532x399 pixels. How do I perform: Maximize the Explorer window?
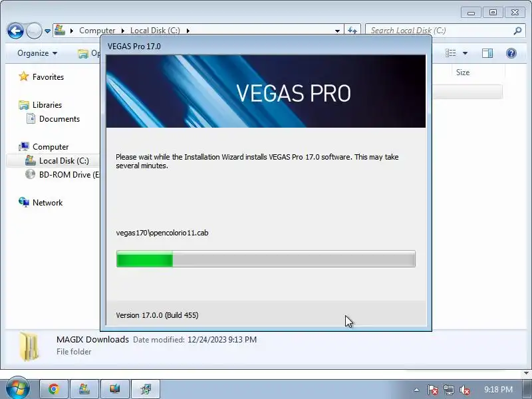493,13
